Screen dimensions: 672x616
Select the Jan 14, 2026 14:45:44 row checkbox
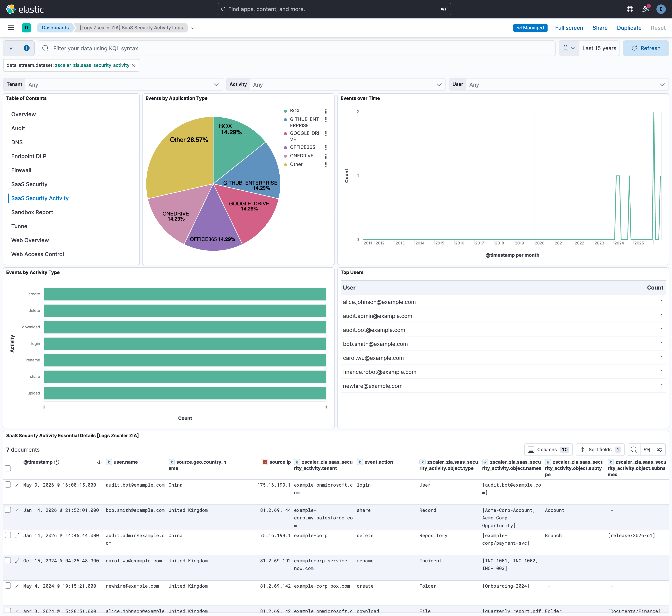tap(8, 535)
